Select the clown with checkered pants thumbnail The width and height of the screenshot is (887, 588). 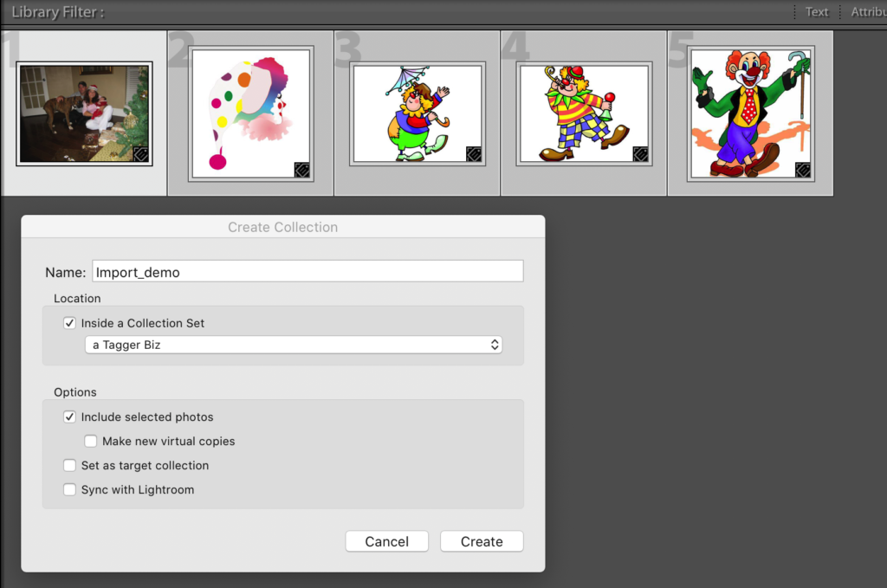point(584,113)
